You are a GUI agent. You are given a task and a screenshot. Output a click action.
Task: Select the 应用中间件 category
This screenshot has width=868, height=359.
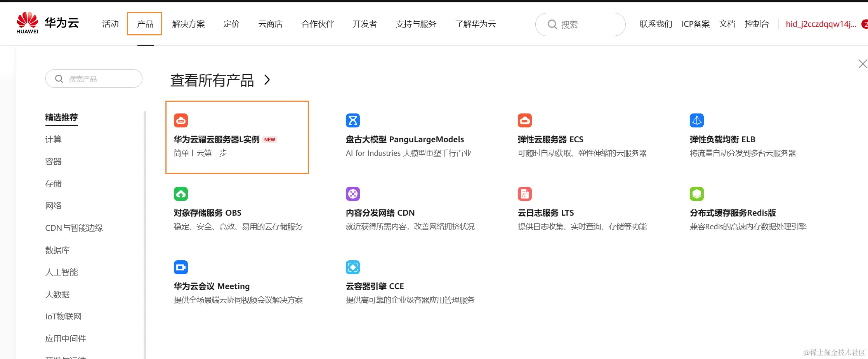pos(66,339)
